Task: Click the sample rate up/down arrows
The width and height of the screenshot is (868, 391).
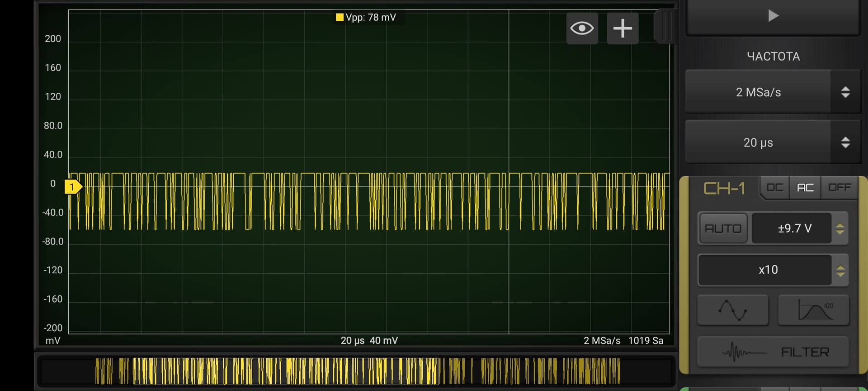Action: [845, 92]
